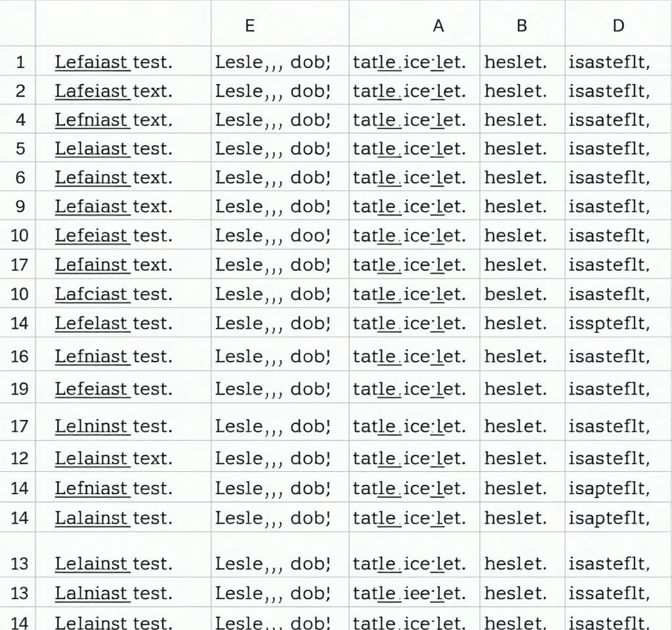Click the 'Lafciast test.' link
The image size is (672, 630).
point(91,294)
